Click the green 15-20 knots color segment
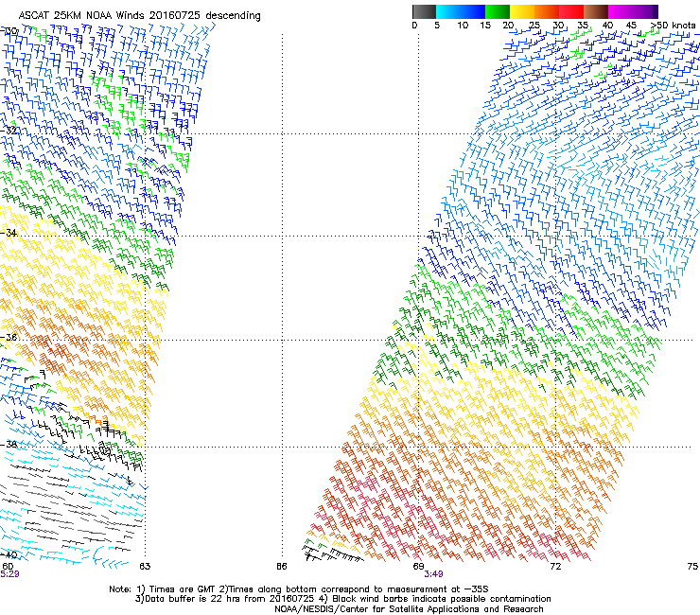 [498, 11]
